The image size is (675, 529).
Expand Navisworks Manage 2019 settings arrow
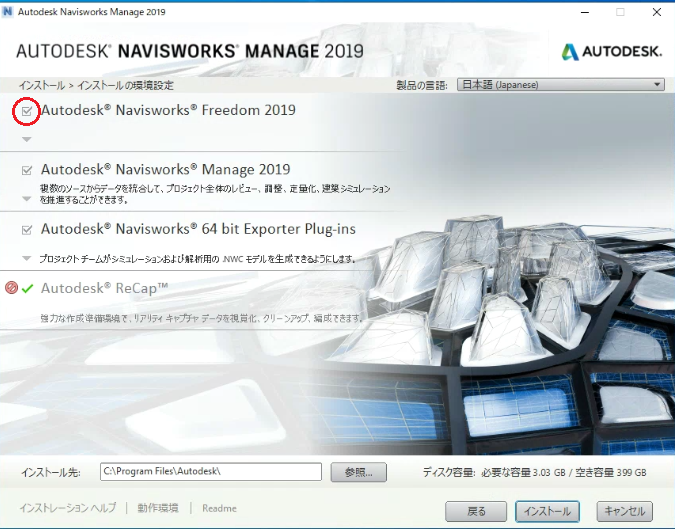[27, 199]
